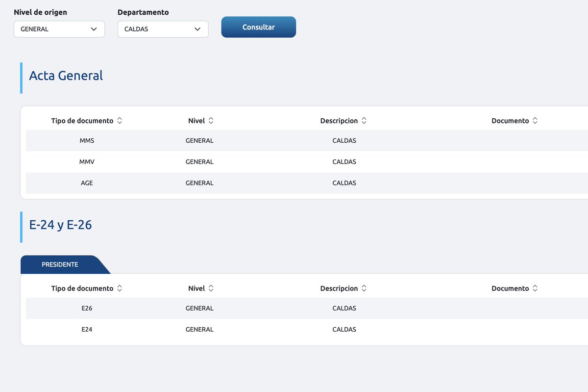Sort PRESIDENTE table by Descripcion
This screenshot has height=392, width=588.
point(343,288)
